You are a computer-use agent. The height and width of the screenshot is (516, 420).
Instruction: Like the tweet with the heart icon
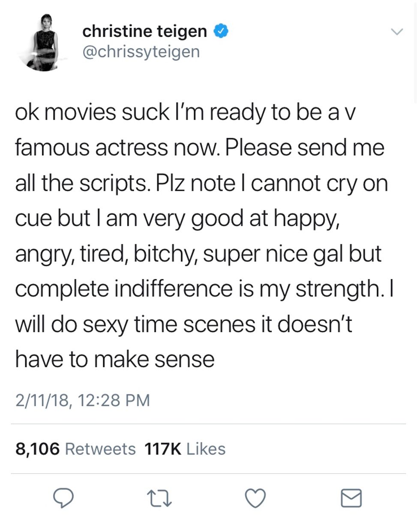255,498
